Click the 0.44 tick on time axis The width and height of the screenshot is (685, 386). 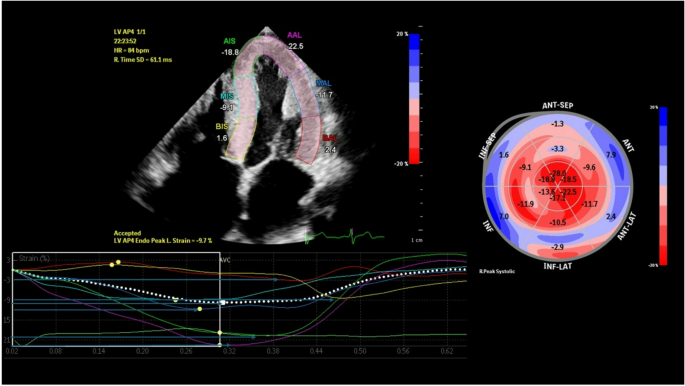tap(316, 351)
